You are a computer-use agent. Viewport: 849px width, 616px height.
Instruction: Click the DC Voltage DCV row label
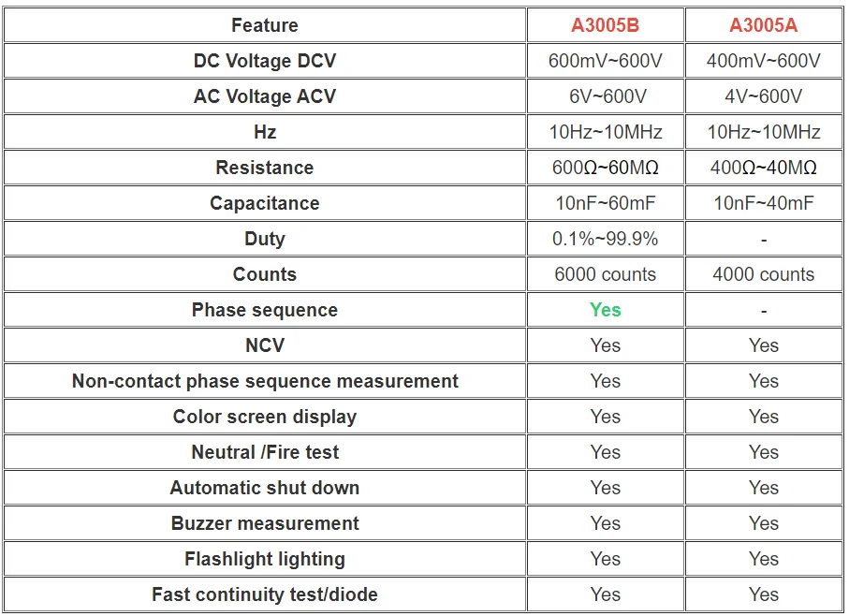click(265, 61)
